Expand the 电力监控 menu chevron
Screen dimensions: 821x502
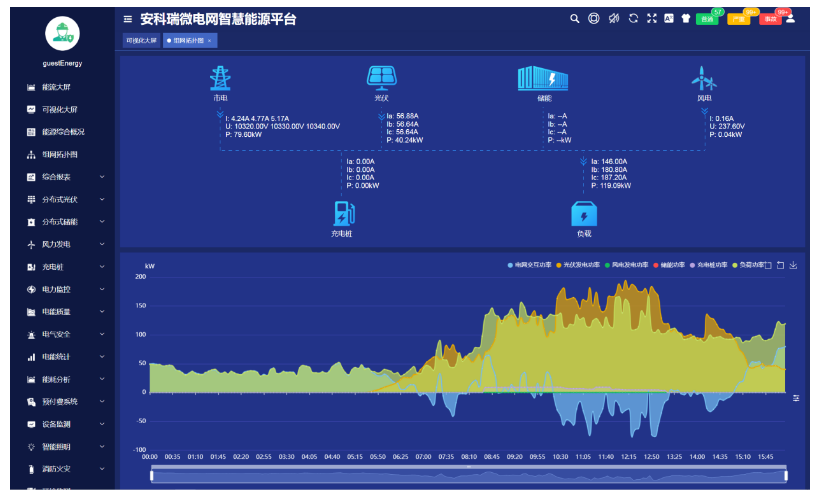coord(102,289)
